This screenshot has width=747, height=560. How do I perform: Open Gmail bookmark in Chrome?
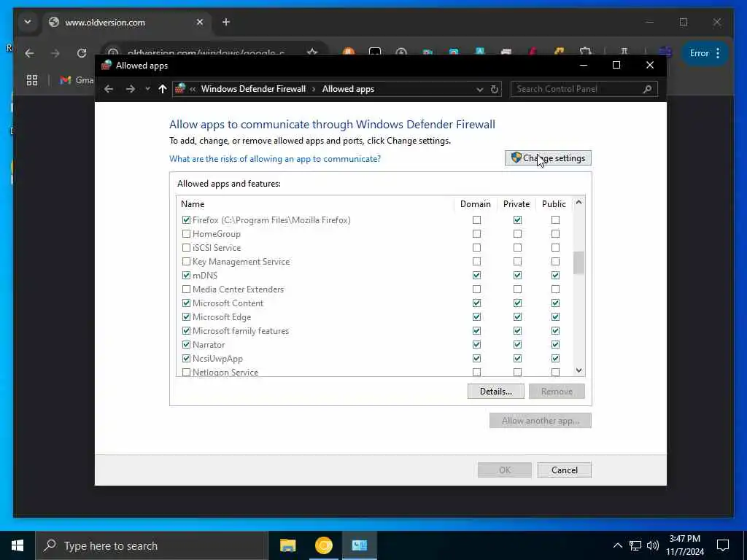tap(77, 80)
